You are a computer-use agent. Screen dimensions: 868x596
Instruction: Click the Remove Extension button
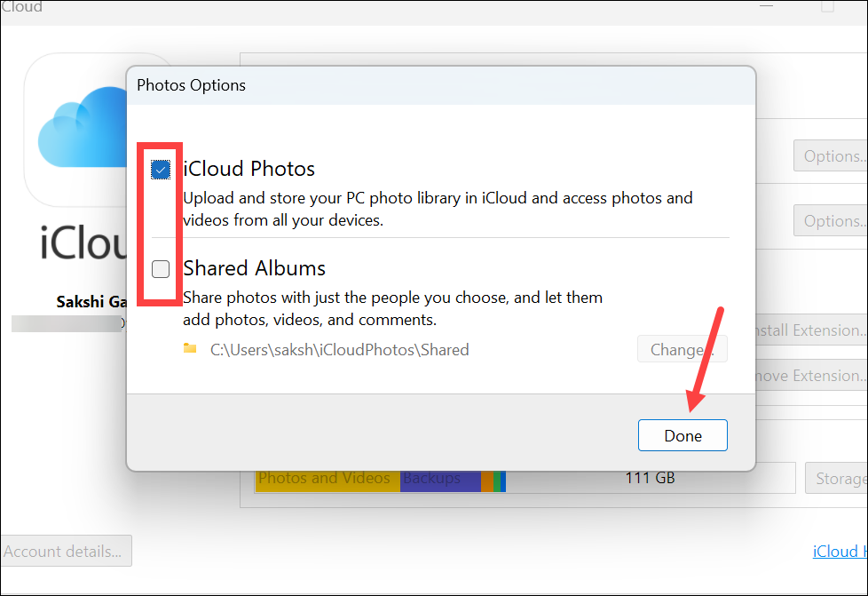(x=811, y=376)
